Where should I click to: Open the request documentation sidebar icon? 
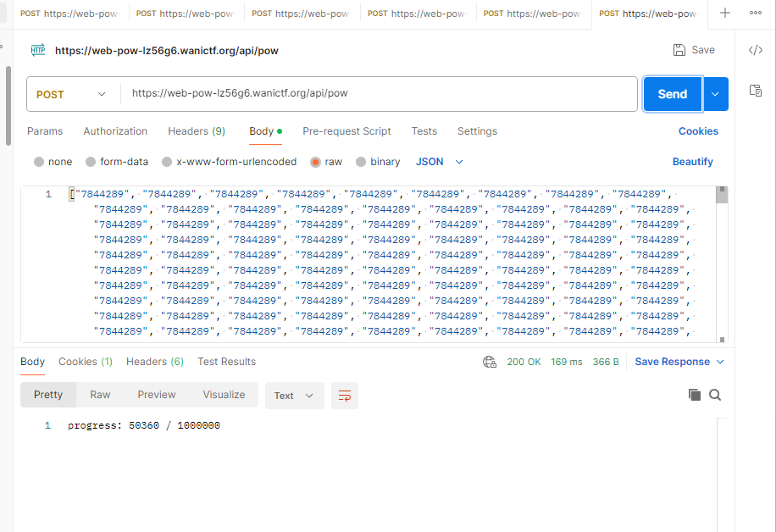pos(755,90)
